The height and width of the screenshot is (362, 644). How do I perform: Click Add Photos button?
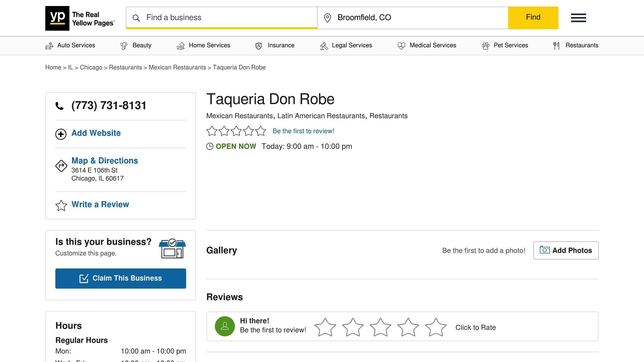[566, 250]
